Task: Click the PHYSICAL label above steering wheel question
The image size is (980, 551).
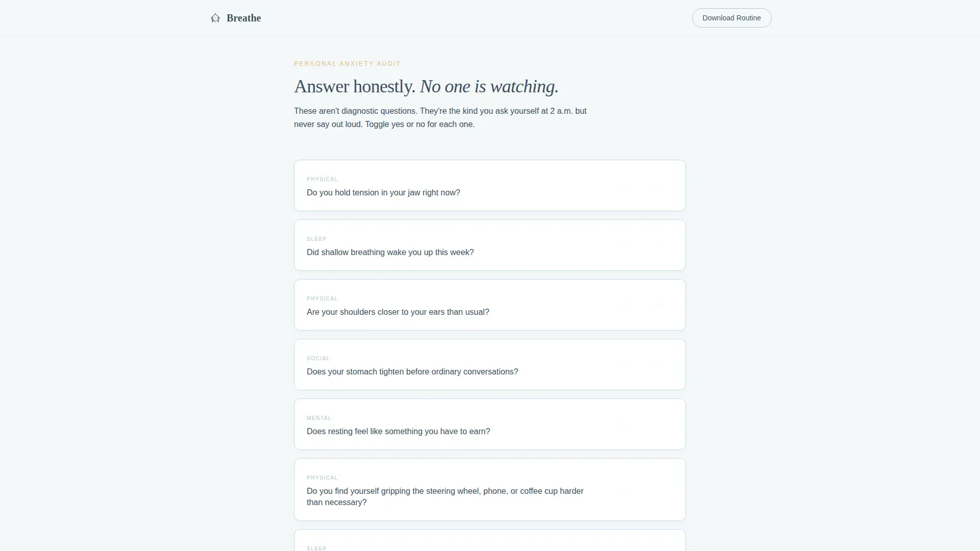Action: point(322,478)
